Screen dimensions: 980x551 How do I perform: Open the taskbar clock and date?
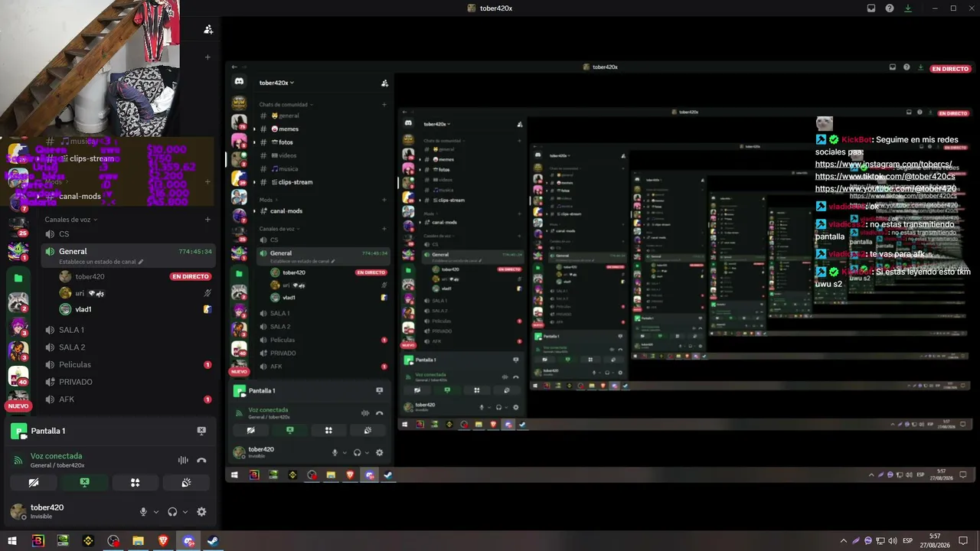click(x=935, y=540)
